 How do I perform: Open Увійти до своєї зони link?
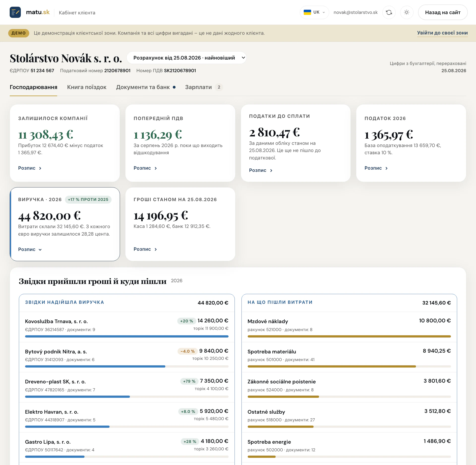point(442,33)
